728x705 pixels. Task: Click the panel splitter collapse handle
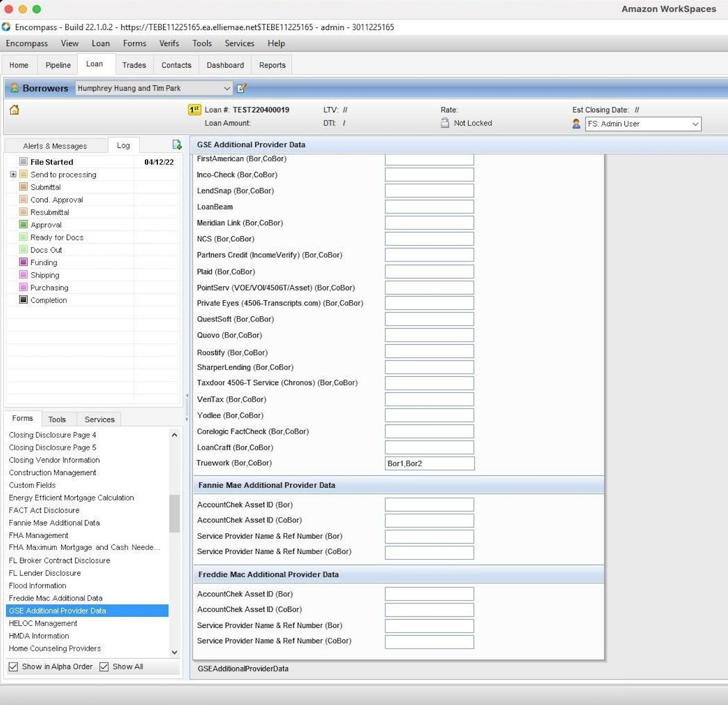pyautogui.click(x=186, y=407)
